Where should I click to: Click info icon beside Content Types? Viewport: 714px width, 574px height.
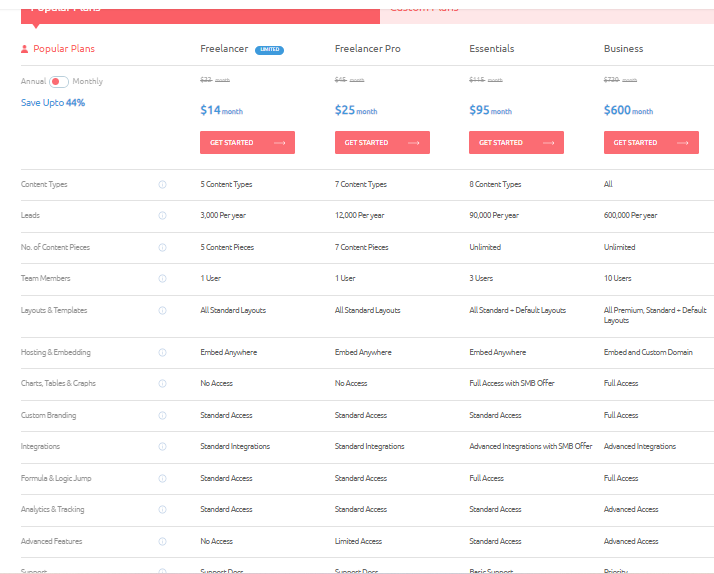click(x=162, y=184)
